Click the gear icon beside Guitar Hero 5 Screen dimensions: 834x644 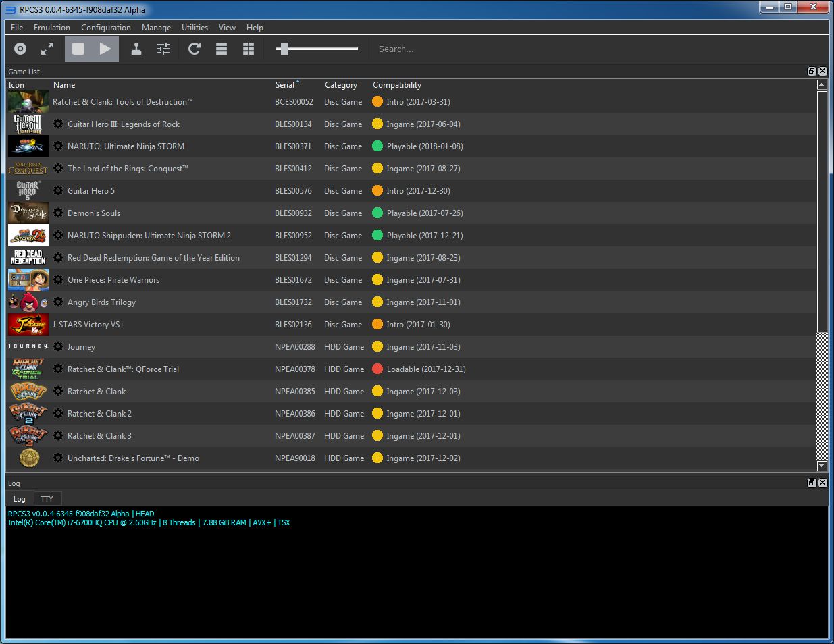[58, 191]
